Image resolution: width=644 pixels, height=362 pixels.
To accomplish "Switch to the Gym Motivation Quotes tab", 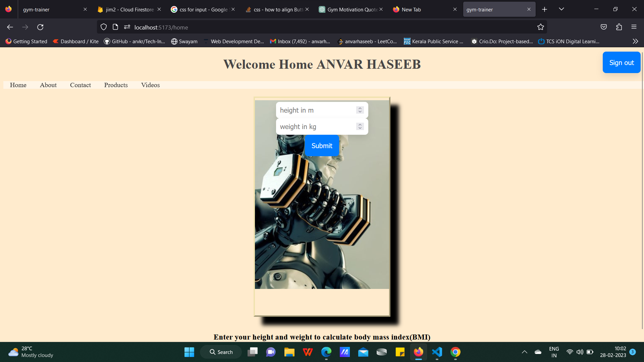I will (351, 9).
